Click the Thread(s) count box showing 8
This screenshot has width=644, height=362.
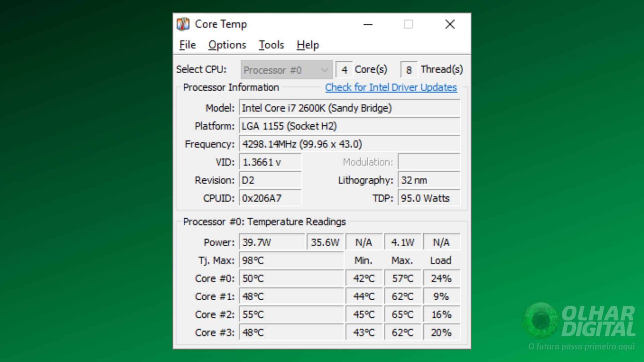click(409, 69)
